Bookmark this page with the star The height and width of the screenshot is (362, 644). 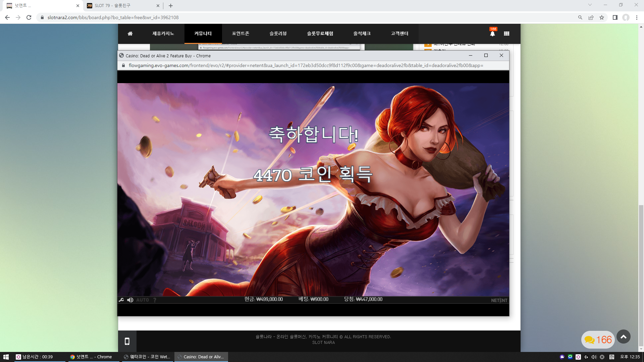(x=602, y=17)
